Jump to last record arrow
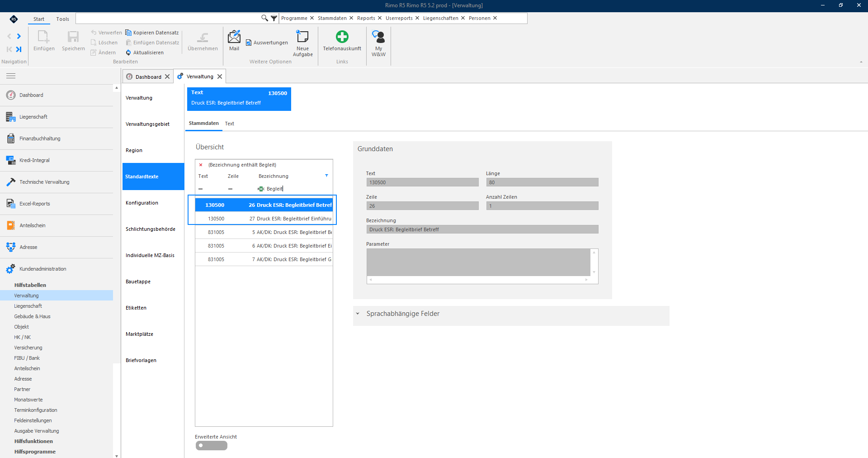The image size is (868, 458). (19, 49)
